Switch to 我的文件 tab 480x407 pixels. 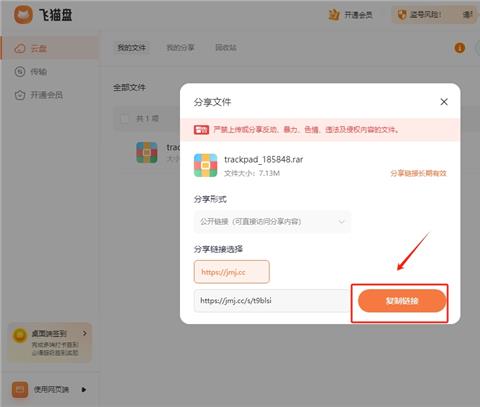[x=132, y=48]
